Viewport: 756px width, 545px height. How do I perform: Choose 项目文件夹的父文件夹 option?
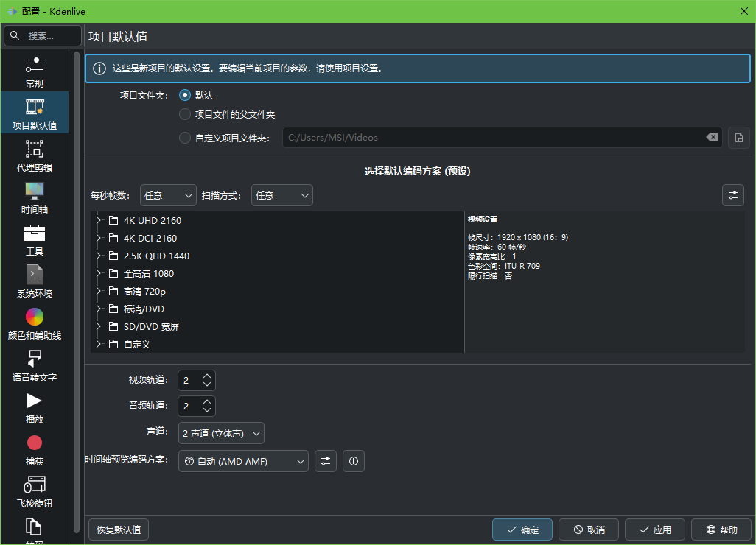185,116
